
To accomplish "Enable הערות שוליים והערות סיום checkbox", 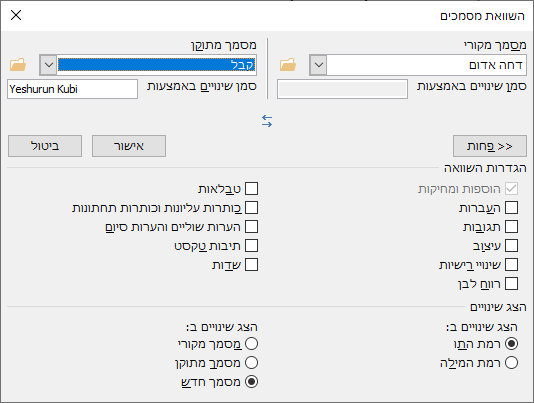I will (251, 227).
